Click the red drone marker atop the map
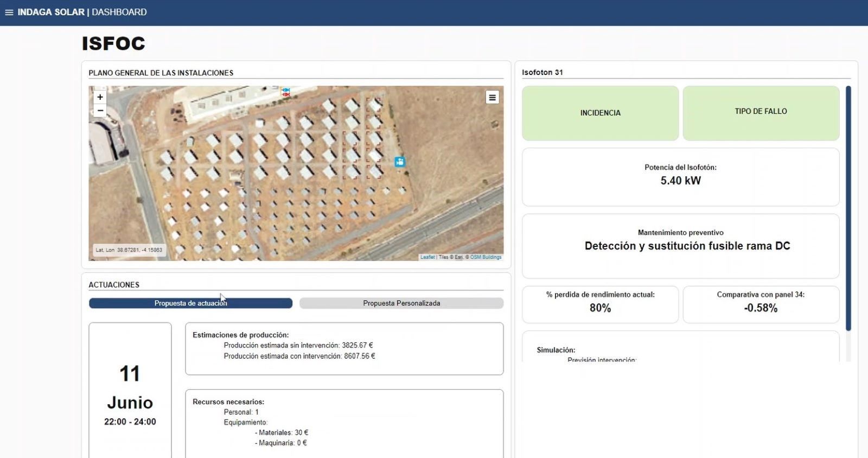Screen dimensions: 868x458 tap(286, 95)
